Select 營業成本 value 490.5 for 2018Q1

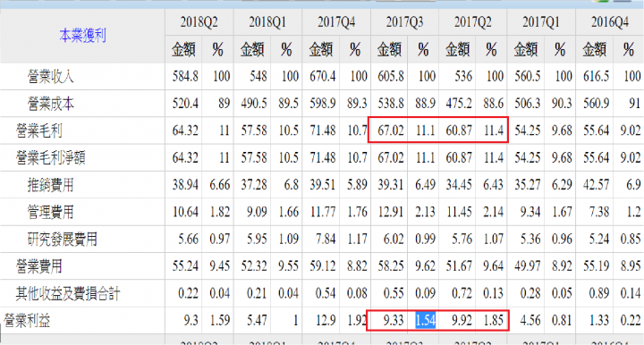point(254,104)
